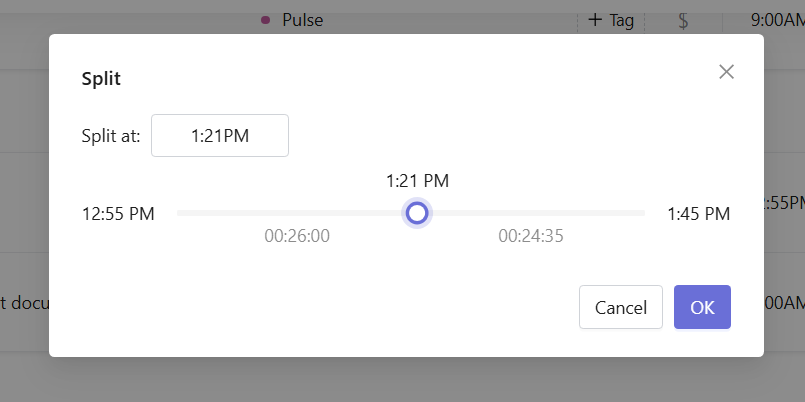
Task: Click the "Split at:" label text
Action: 111,136
